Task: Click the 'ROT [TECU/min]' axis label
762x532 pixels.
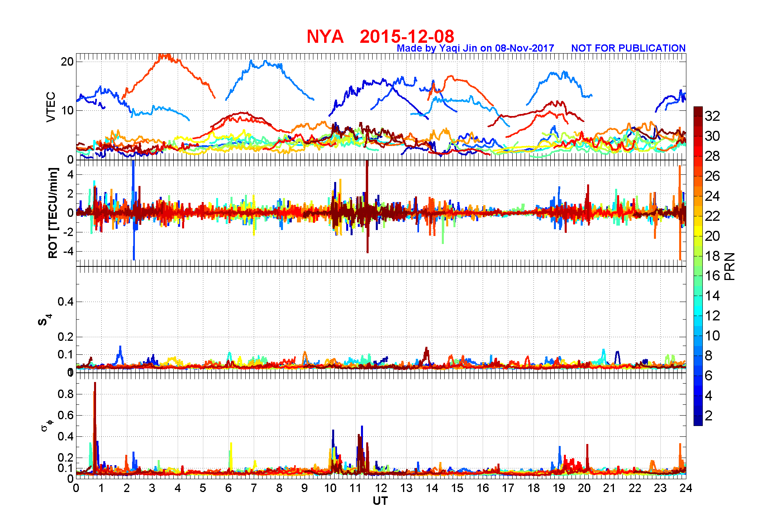Action: pyautogui.click(x=53, y=213)
